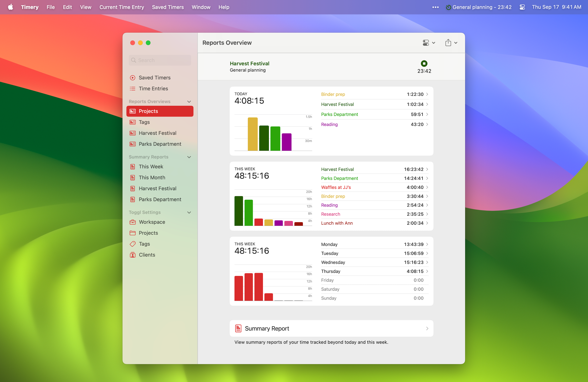The image size is (588, 382).
Task: Stop the running Harvest Festival timer
Action: pos(424,63)
